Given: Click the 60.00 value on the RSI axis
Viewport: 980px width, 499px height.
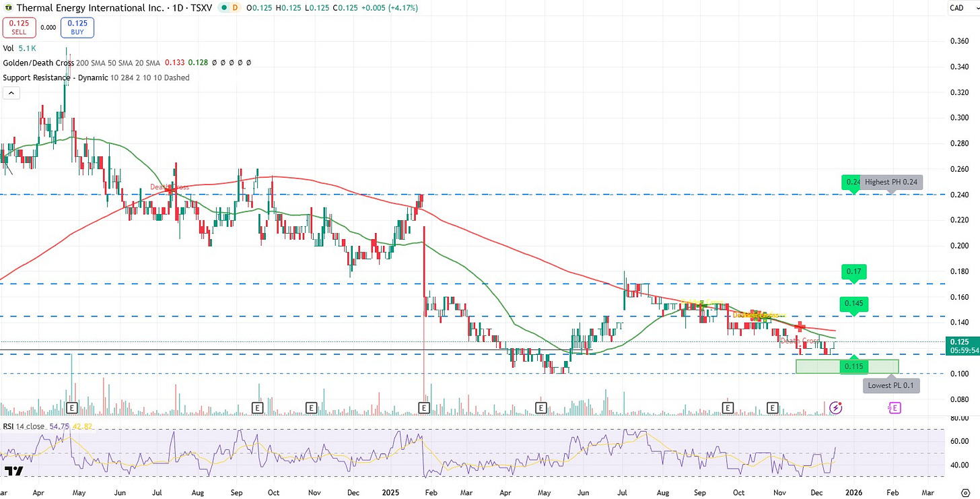Looking at the screenshot, I should pyautogui.click(x=959, y=441).
